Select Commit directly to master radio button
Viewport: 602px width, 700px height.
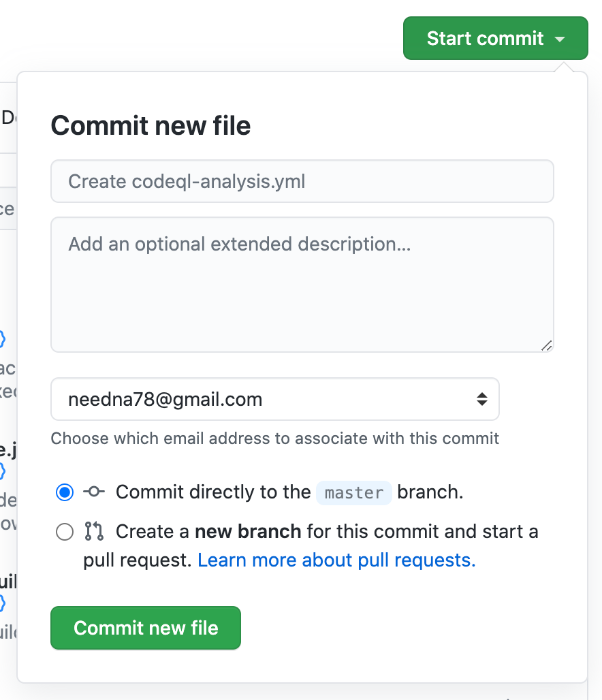coord(65,492)
